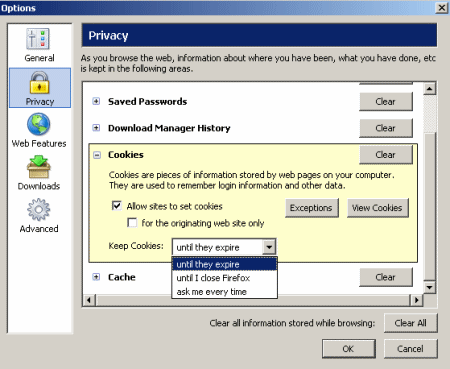Click the Cache heading text
Image resolution: width=450 pixels, height=369 pixels.
point(122,277)
